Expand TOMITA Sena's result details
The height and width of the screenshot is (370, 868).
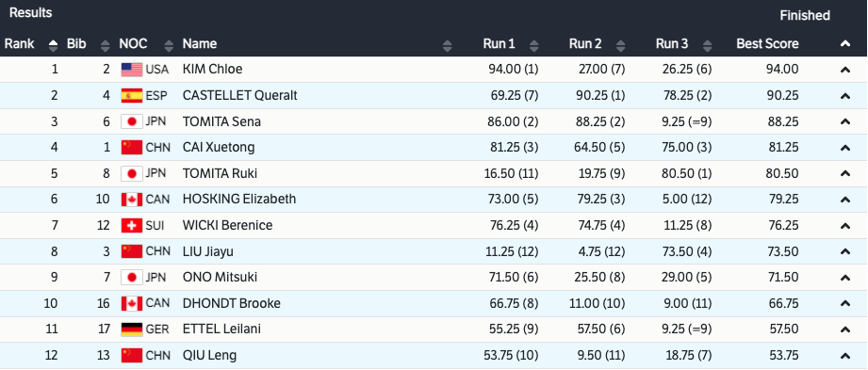pyautogui.click(x=844, y=121)
